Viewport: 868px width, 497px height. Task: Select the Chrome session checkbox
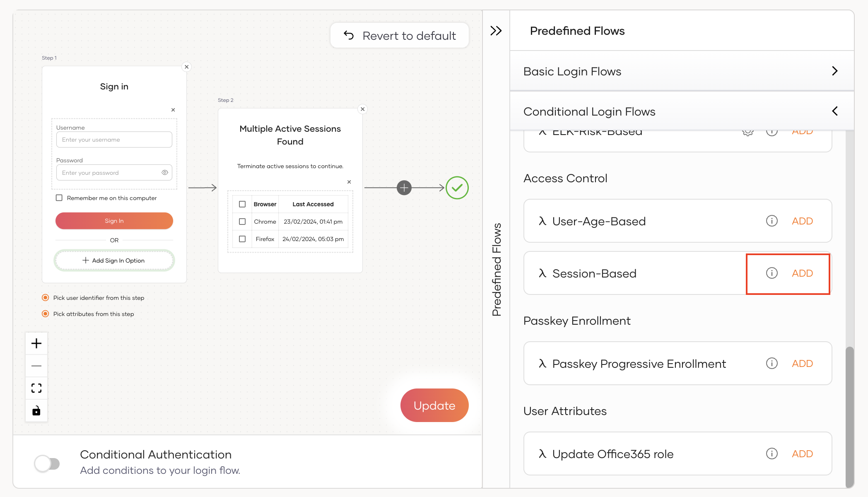click(242, 222)
